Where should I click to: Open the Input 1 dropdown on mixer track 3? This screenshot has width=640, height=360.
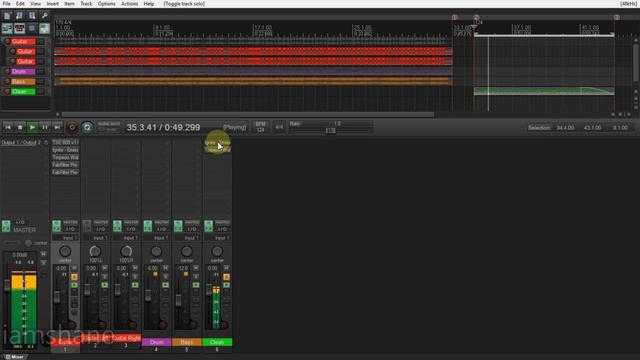[126, 238]
